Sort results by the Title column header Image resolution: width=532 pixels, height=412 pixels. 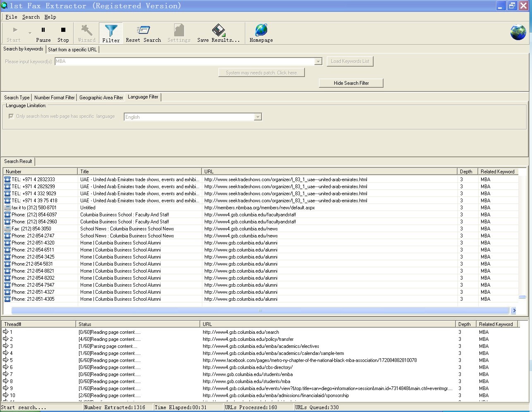coord(139,172)
